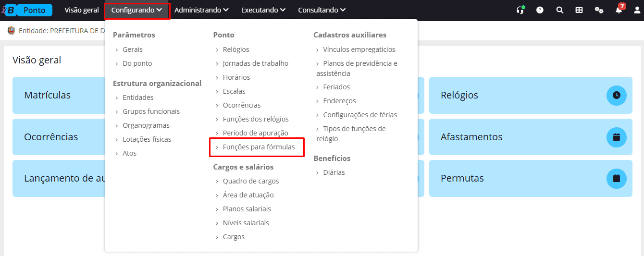Open notifications bell with 7 badge
Viewport: 644px width, 256px height.
point(619,10)
